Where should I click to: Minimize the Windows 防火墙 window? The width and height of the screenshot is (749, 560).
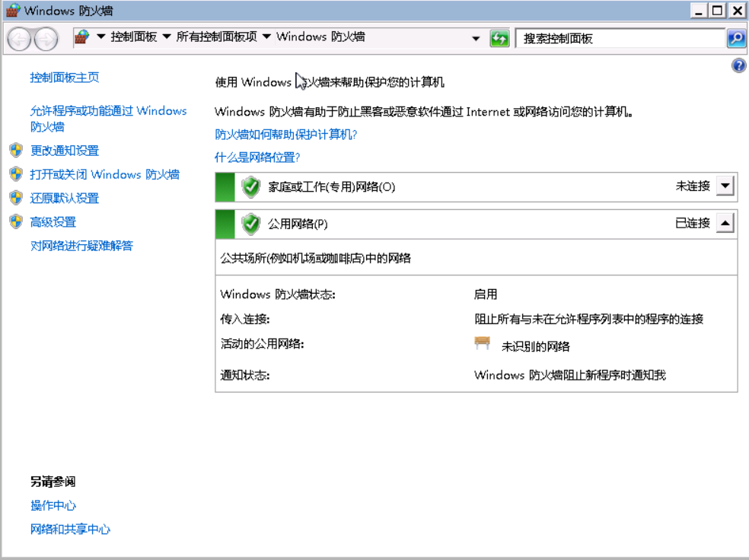point(699,11)
